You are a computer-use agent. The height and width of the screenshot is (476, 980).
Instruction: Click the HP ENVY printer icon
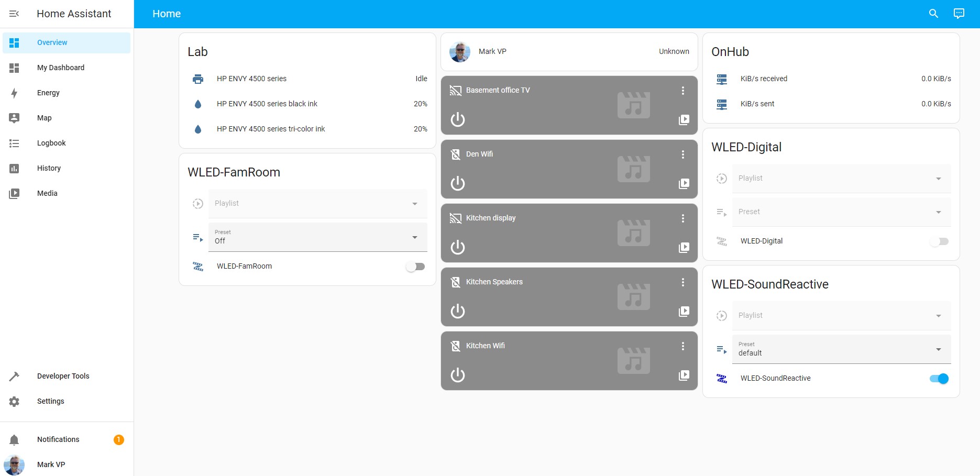tap(198, 79)
